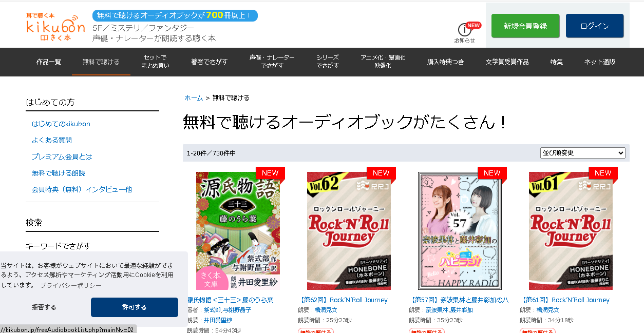Click the キーワードでさがす label
The image size is (644, 333).
[58, 246]
